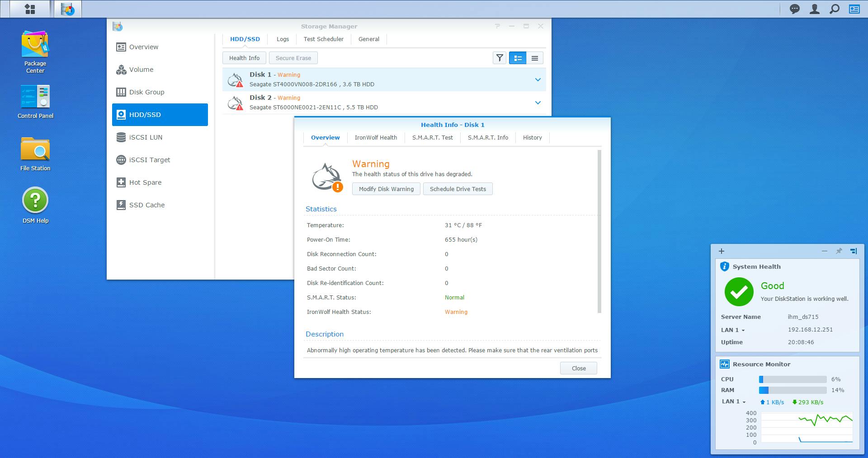The width and height of the screenshot is (868, 458).
Task: Minimize the widget panel
Action: point(824,251)
